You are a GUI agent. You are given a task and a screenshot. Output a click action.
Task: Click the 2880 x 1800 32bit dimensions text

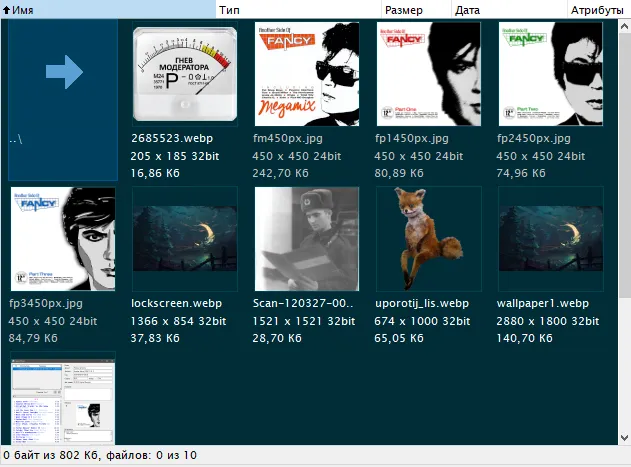tap(548, 321)
